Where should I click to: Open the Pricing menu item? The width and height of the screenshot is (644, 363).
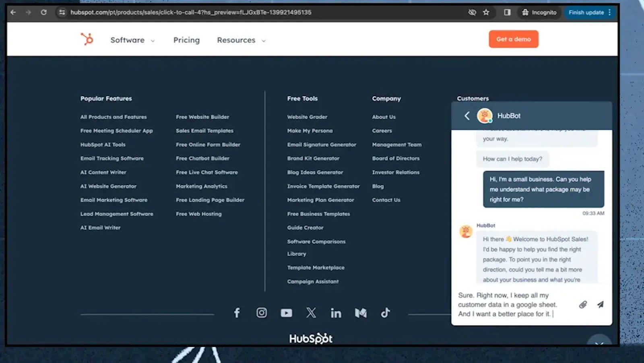click(x=186, y=40)
